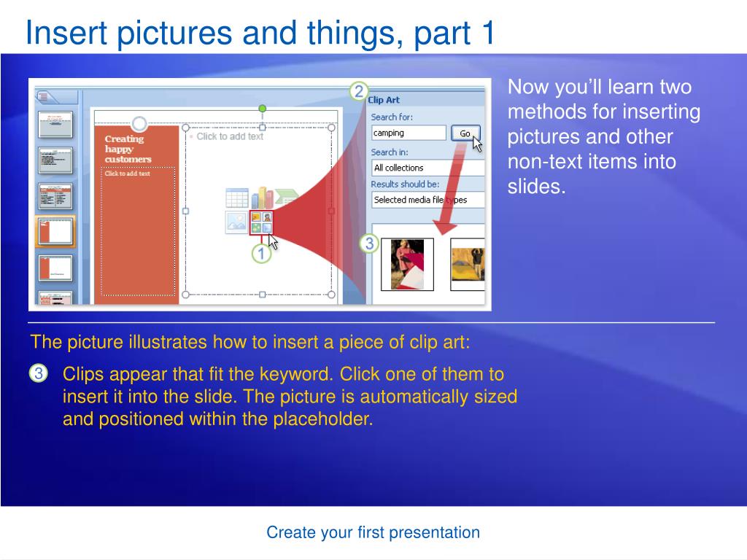This screenshot has height=560, width=747.
Task: Click the 'Insert pictures and things, part 1' heading
Action: tap(260, 33)
